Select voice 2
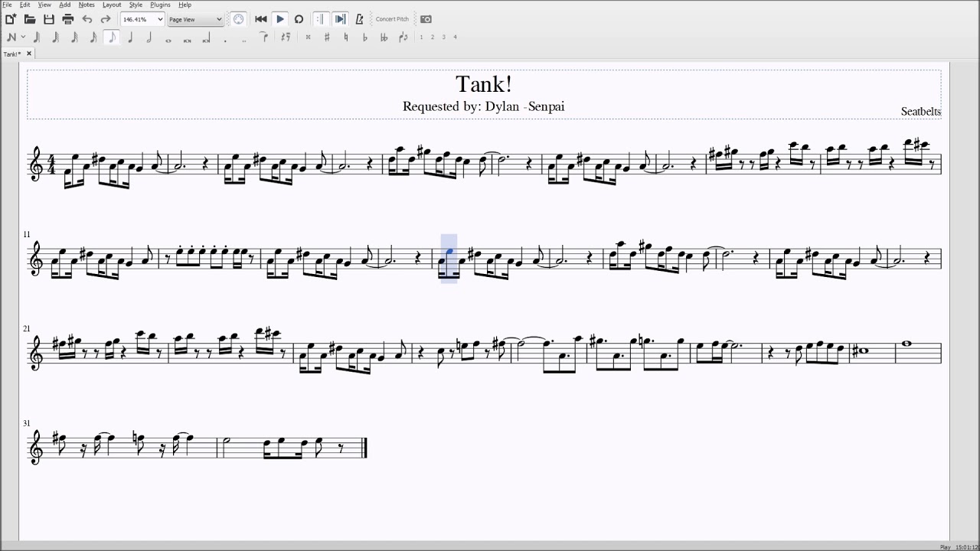Viewport: 980px width, 551px height. 433,37
